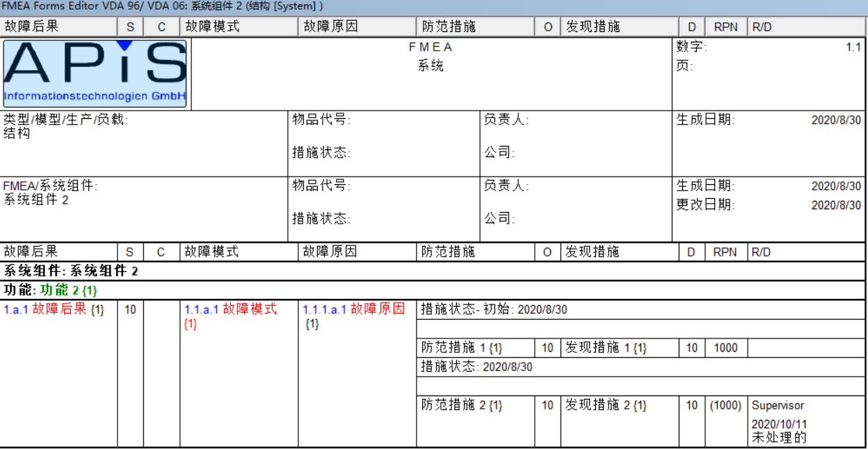Viewport: 868px width, 449px height.
Task: Select detection action "发现措施 1 {1}"
Action: pyautogui.click(x=605, y=348)
